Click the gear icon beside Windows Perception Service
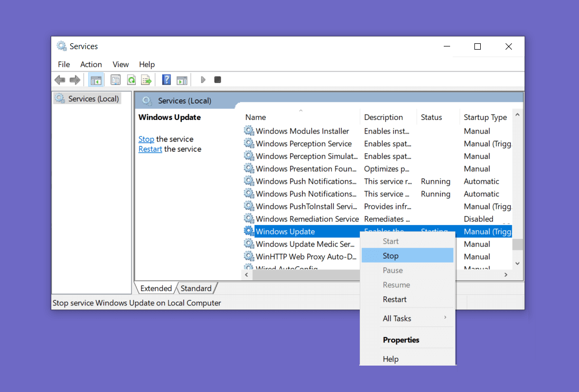579x392 pixels. pos(249,143)
